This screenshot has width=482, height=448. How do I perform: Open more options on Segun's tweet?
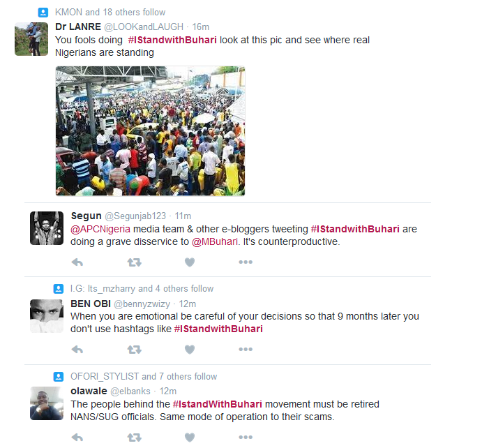pos(246,262)
